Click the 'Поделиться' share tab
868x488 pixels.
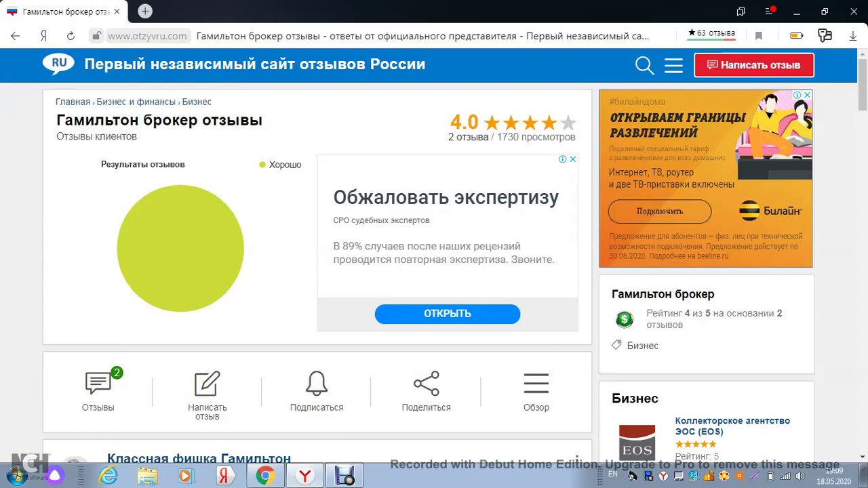click(427, 392)
